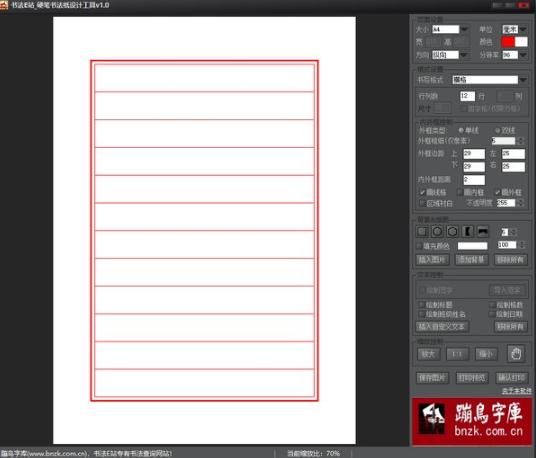Click the app logo in title bar
Viewport: 536px width, 458px height.
pos(4,5)
